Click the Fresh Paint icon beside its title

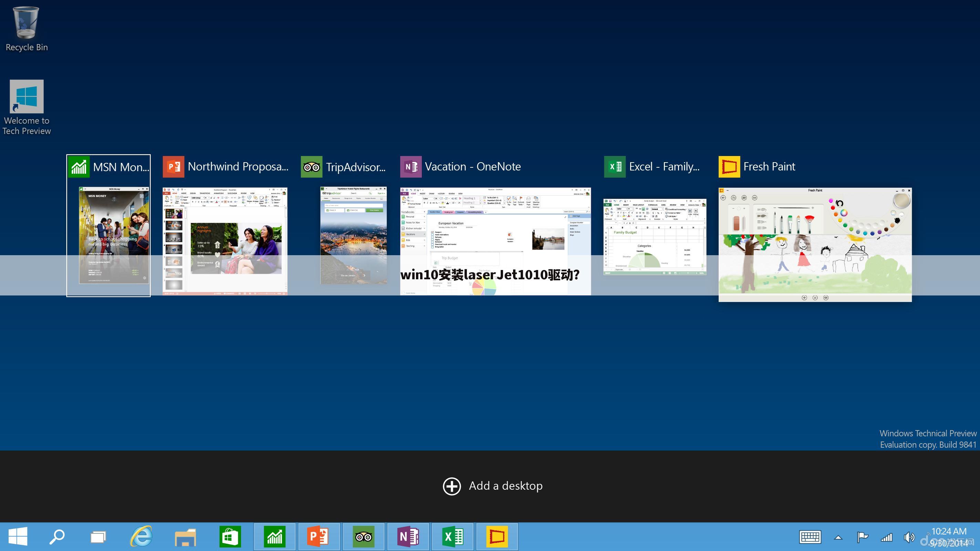[x=729, y=167]
